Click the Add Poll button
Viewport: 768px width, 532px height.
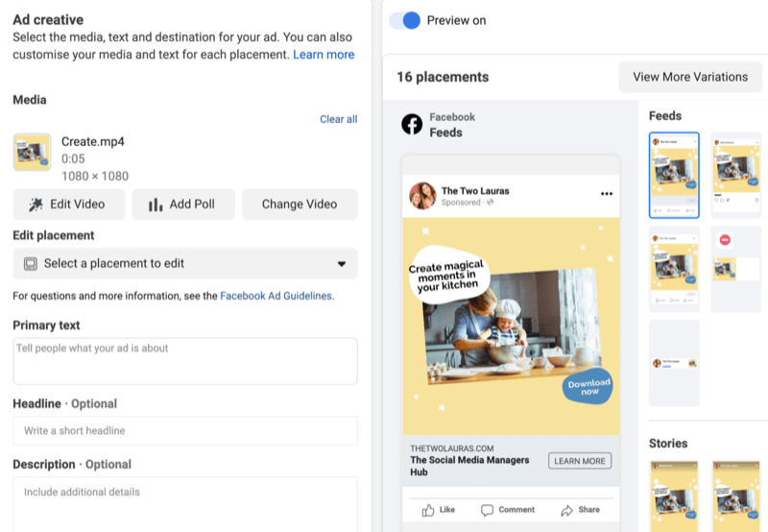[x=183, y=205]
